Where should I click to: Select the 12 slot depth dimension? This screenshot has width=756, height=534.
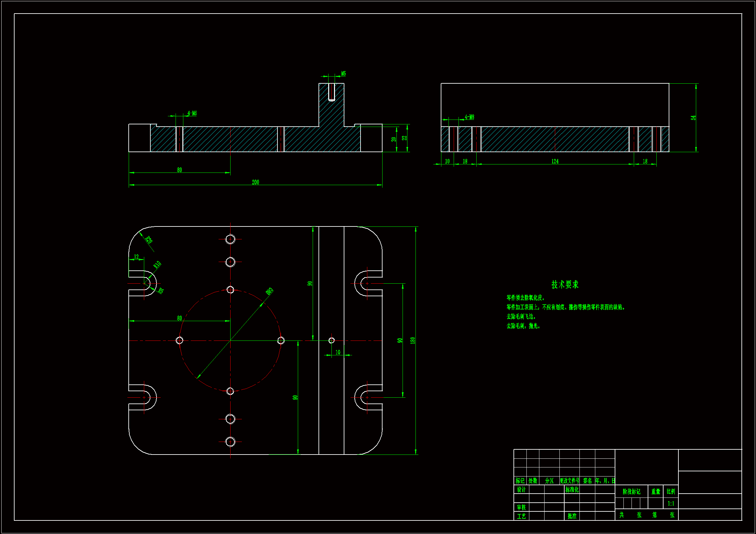pyautogui.click(x=136, y=257)
